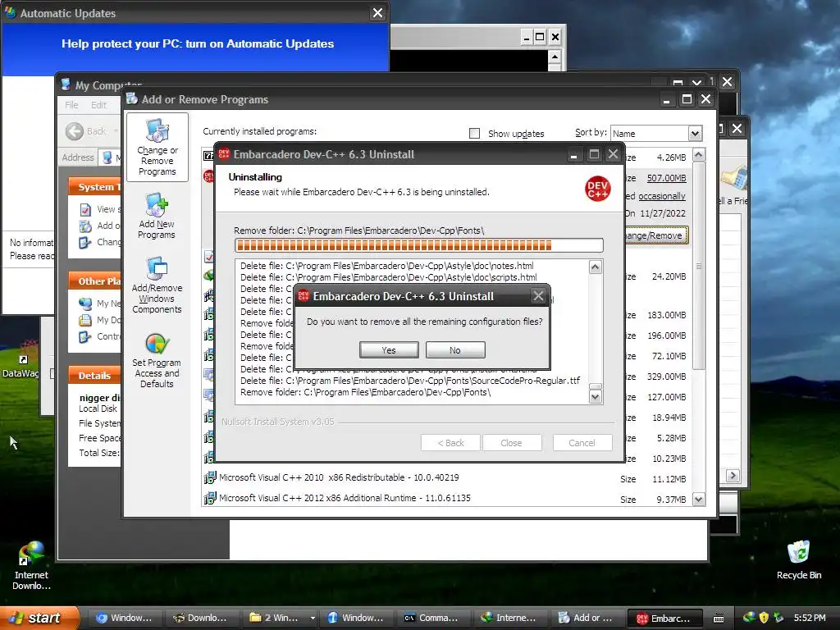Viewport: 840px width, 630px height.
Task: Open Control Panel icon in Other Places
Action: tap(85, 337)
